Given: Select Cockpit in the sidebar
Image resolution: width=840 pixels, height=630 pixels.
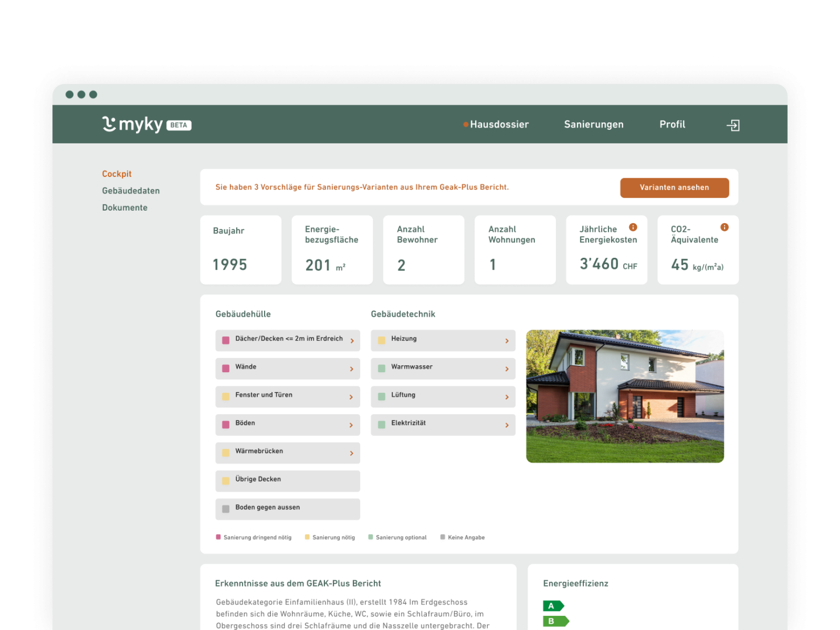Looking at the screenshot, I should point(117,174).
